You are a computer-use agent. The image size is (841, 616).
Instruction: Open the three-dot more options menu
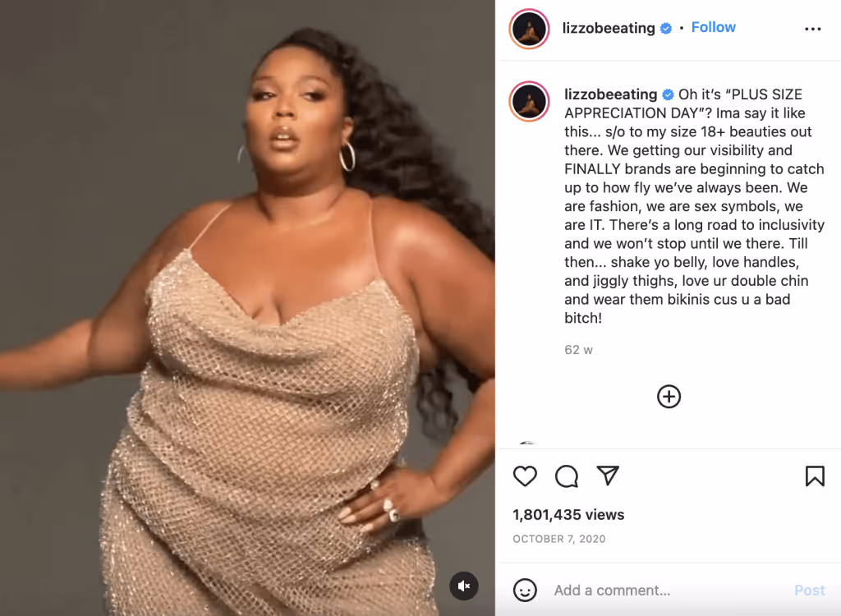pos(812,29)
